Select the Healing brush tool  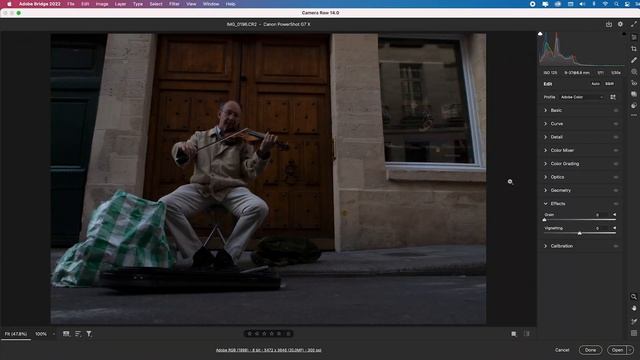tap(633, 60)
